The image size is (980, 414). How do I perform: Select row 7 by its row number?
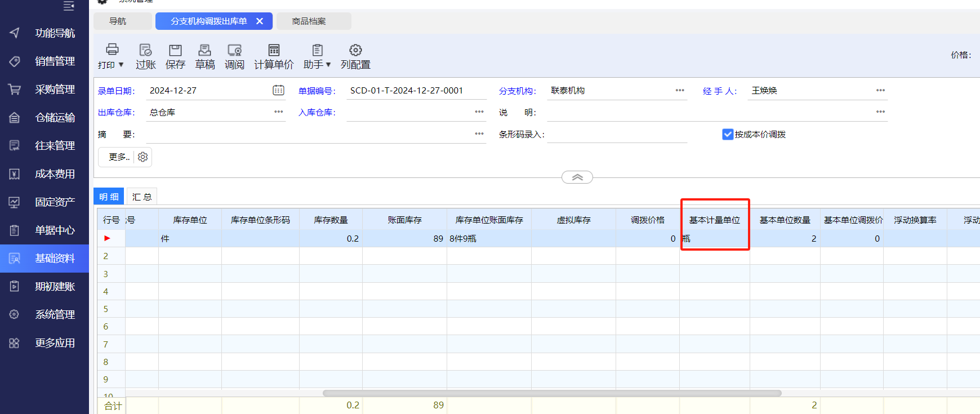[111, 344]
